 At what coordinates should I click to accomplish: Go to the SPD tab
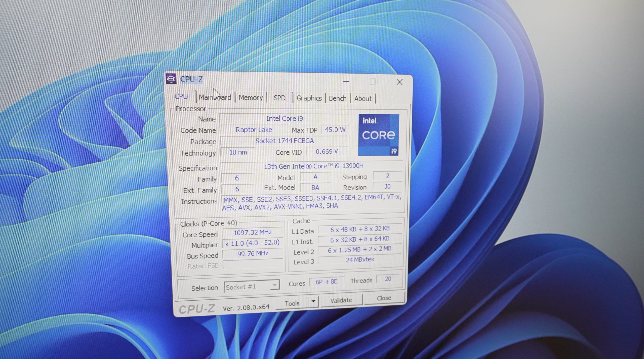tap(279, 98)
